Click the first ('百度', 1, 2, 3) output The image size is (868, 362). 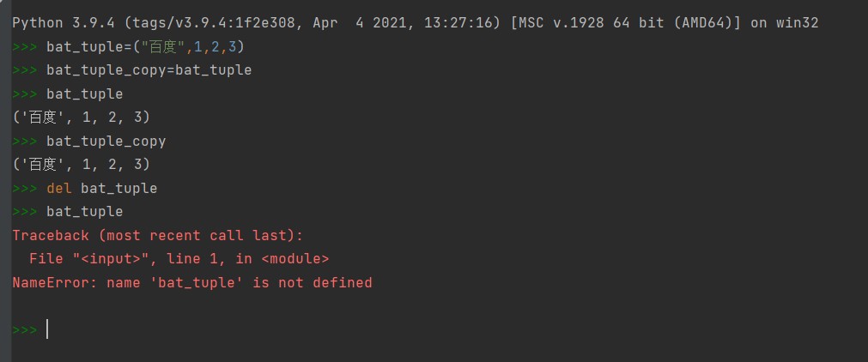[x=81, y=117]
